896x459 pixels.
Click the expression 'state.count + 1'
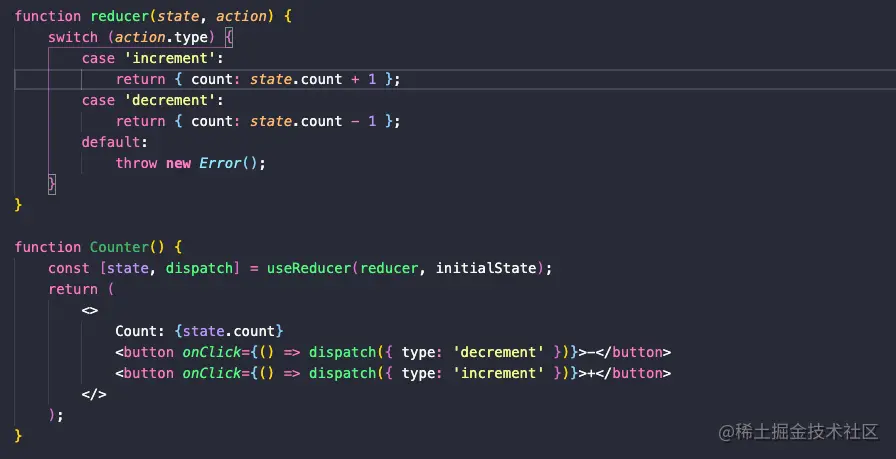tap(313, 79)
